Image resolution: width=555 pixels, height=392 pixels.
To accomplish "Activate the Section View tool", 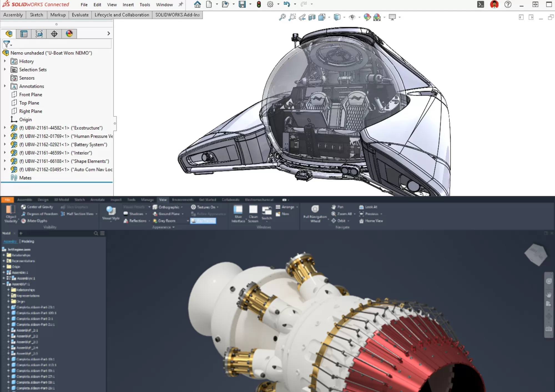I will pyautogui.click(x=312, y=17).
